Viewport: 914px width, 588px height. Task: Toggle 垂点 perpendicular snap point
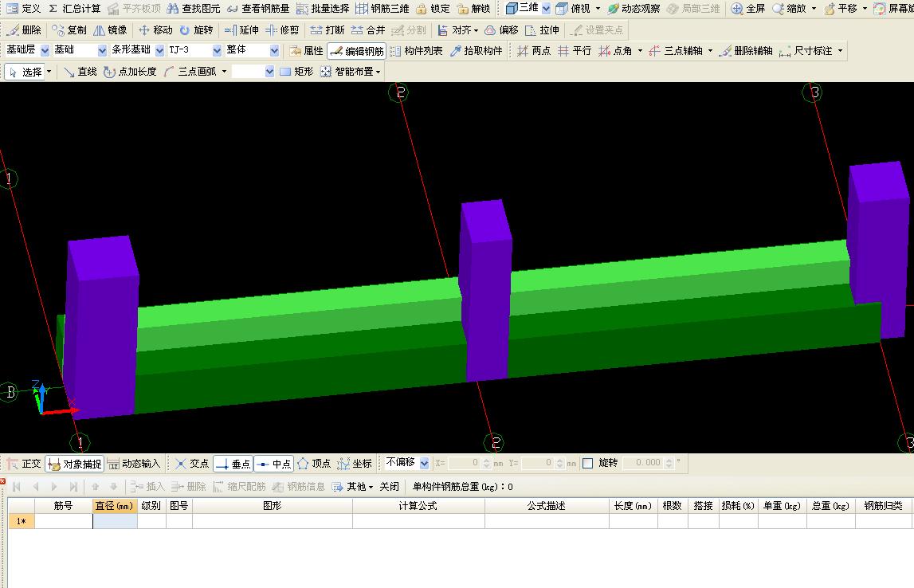(233, 464)
